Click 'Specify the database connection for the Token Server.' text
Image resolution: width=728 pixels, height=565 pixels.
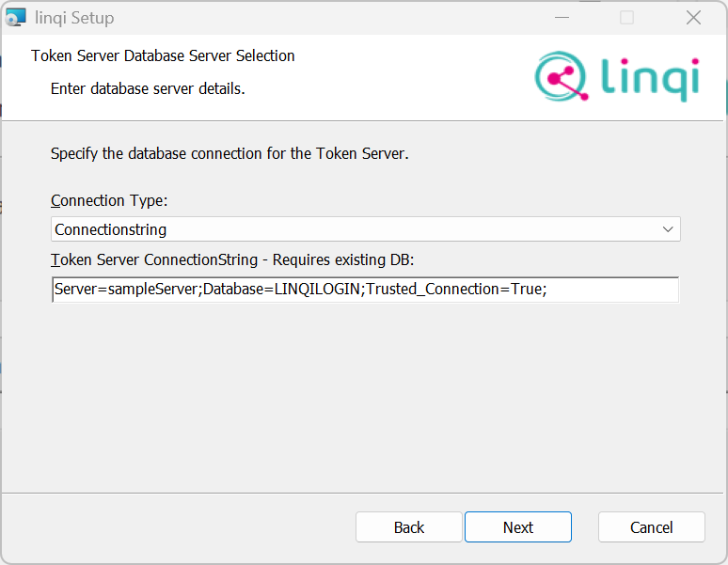coord(229,153)
